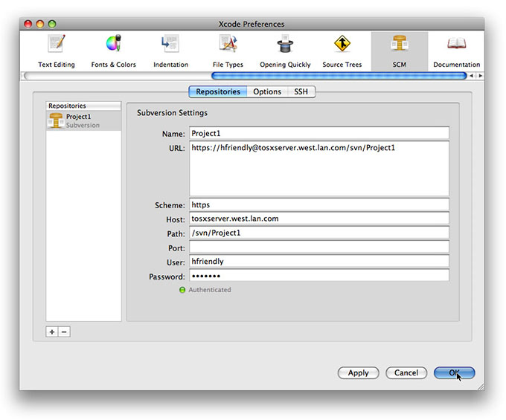
Task: Open Text Editing preferences pane
Action: [57, 51]
